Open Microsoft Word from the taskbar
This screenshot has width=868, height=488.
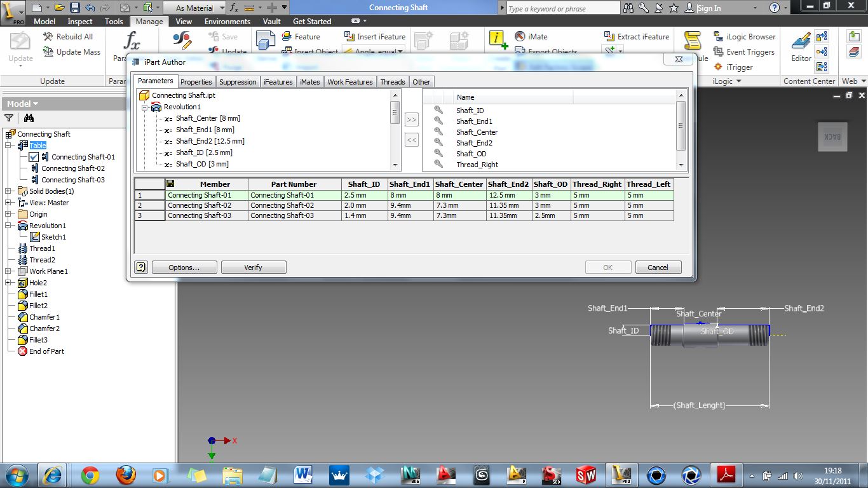point(304,475)
